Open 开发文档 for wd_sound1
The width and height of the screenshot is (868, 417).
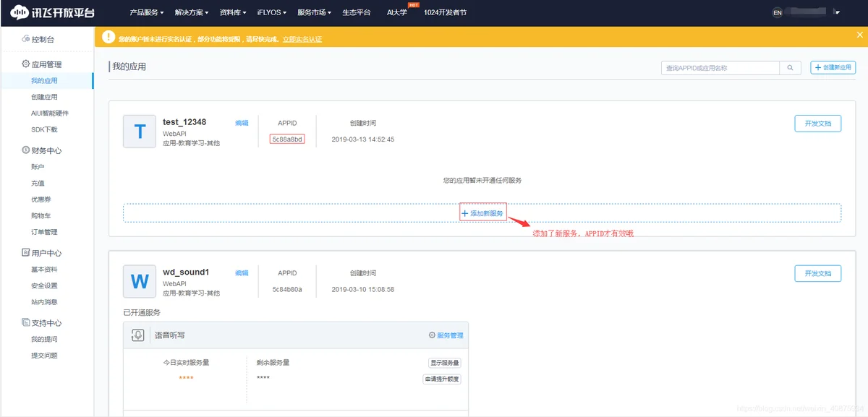817,273
